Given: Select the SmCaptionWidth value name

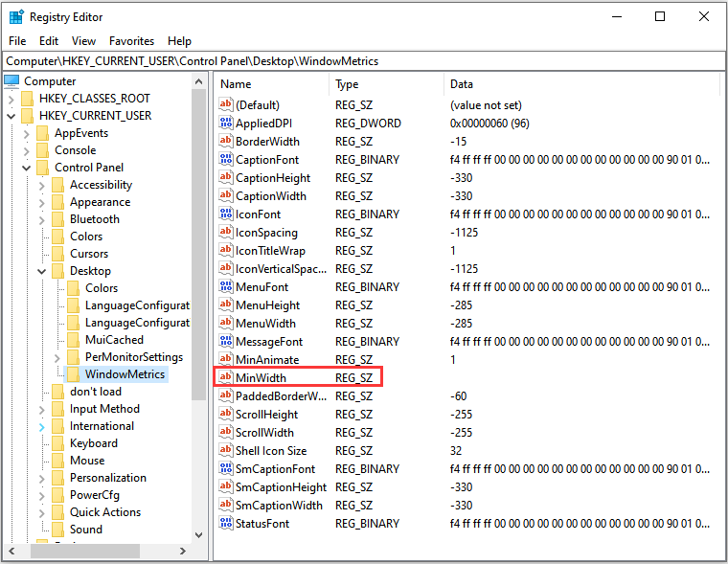Looking at the screenshot, I should pyautogui.click(x=279, y=505).
